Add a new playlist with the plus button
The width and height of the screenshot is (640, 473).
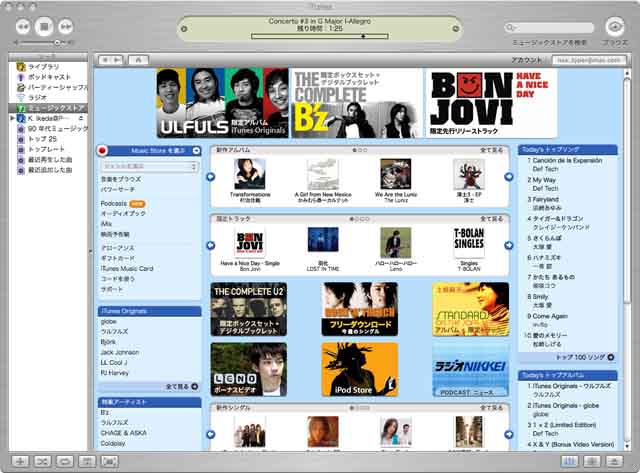(x=20, y=462)
